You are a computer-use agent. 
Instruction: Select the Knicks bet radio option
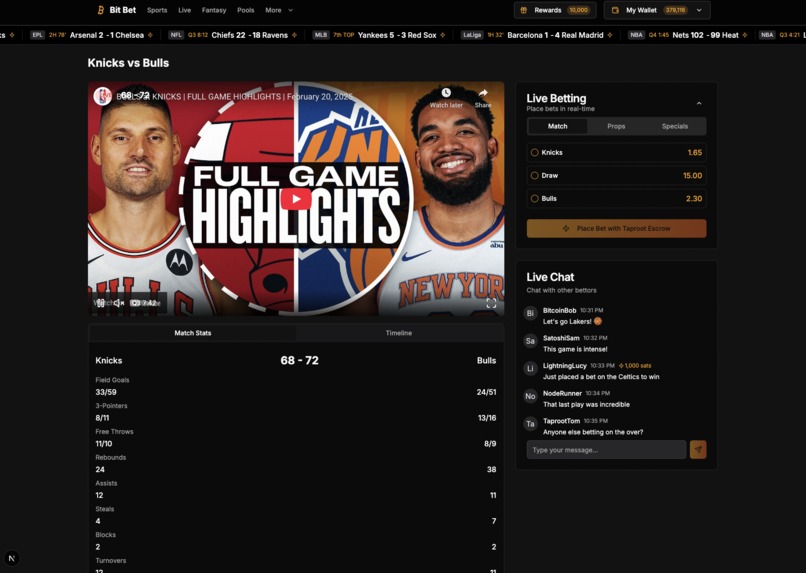pos(535,153)
